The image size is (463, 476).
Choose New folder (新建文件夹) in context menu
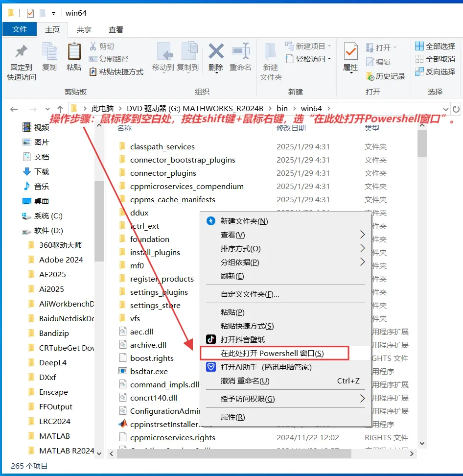point(285,221)
